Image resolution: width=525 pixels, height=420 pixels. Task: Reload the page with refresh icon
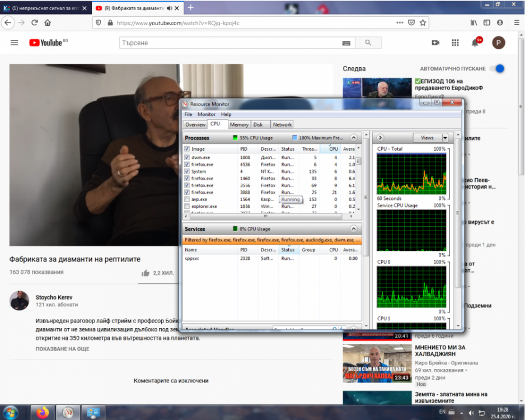tap(34, 23)
